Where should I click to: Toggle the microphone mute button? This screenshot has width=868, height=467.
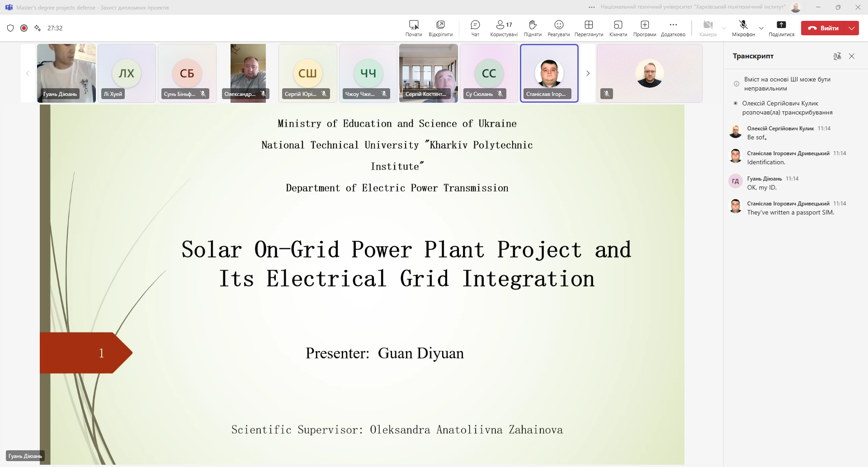click(743, 28)
